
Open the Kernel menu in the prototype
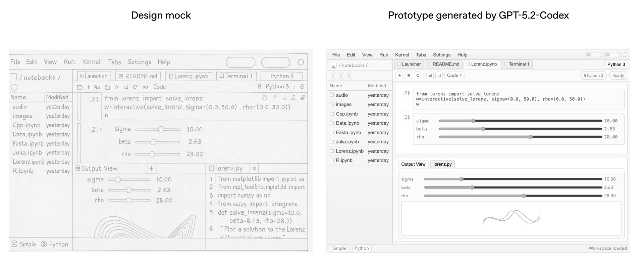[402, 55]
